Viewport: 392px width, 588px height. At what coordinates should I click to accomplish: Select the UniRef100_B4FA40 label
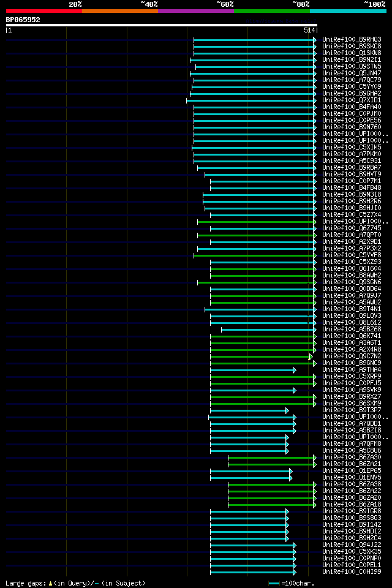point(352,107)
